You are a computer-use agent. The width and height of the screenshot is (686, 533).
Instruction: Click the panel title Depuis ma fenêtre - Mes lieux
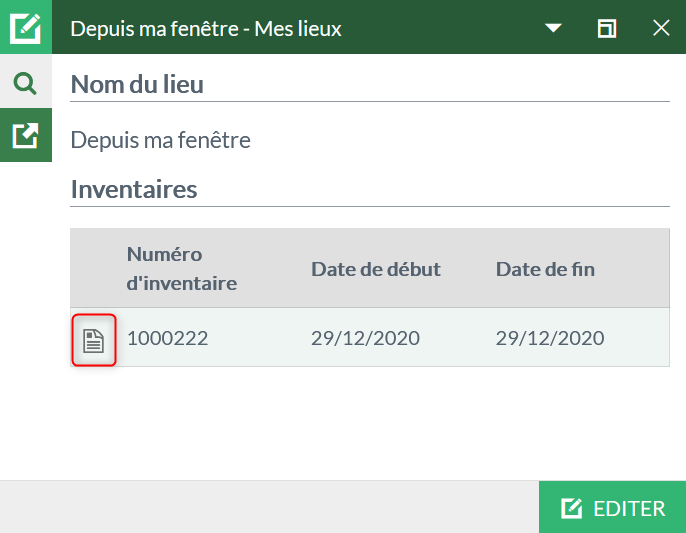pos(206,29)
